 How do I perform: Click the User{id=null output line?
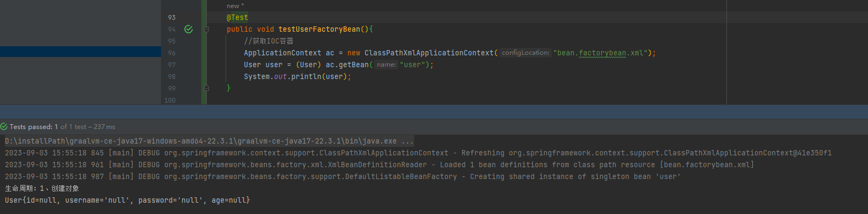128,200
